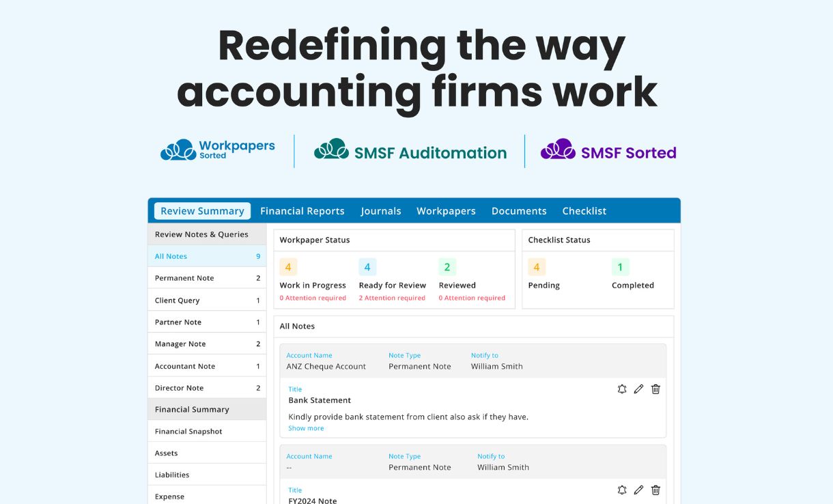The height and width of the screenshot is (504, 833).
Task: Open Accountant Note in the sidebar
Action: (x=207, y=366)
